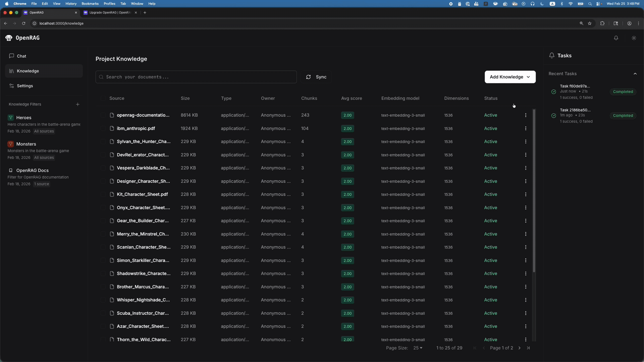Click the theme toggle sun icon

click(x=634, y=38)
